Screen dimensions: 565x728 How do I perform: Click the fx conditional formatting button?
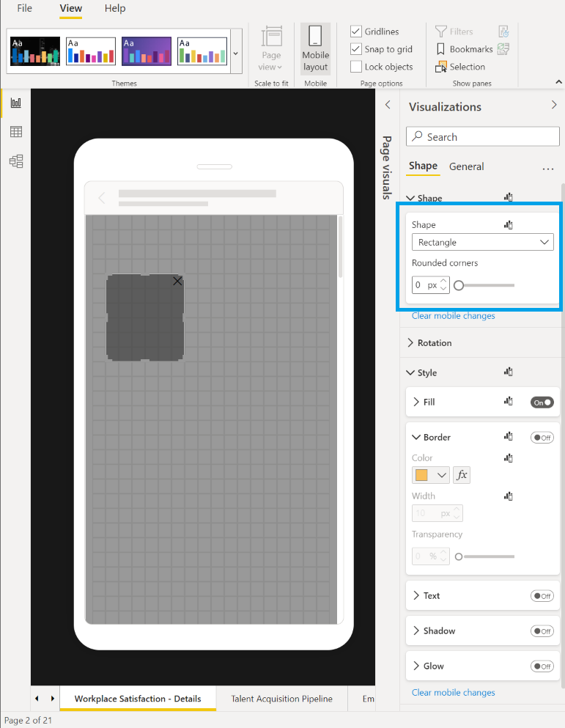click(x=462, y=475)
